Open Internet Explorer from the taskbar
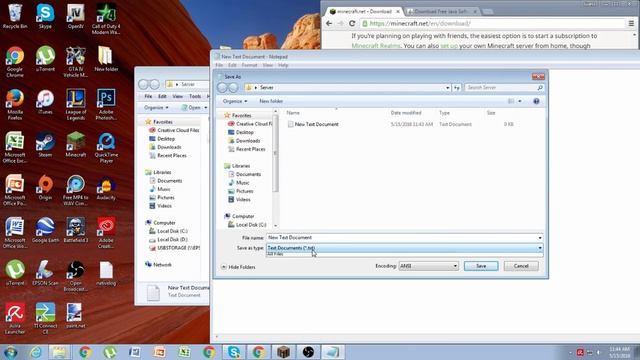This screenshot has height=360, width=640. point(35,352)
